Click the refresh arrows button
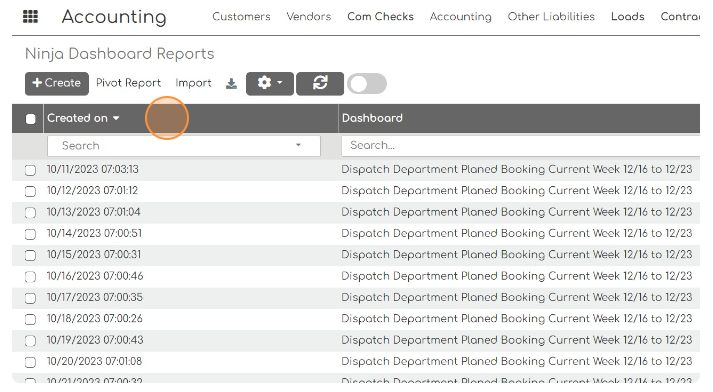 [320, 84]
